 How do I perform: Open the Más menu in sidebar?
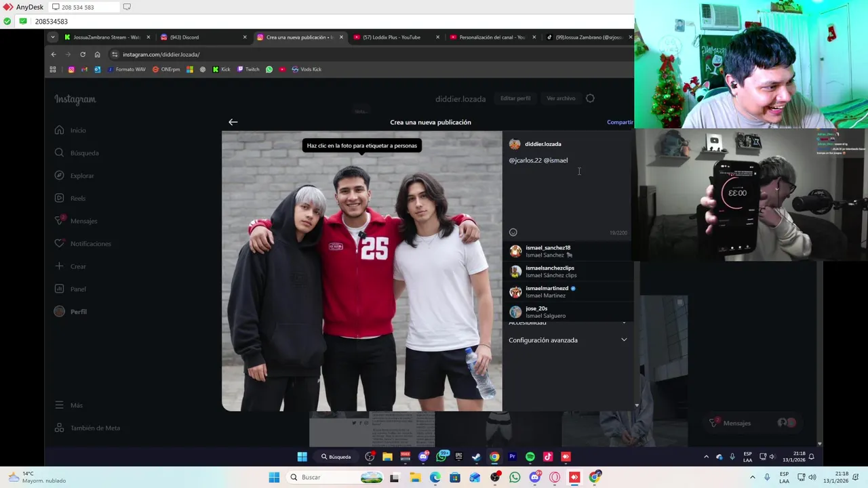(x=68, y=405)
